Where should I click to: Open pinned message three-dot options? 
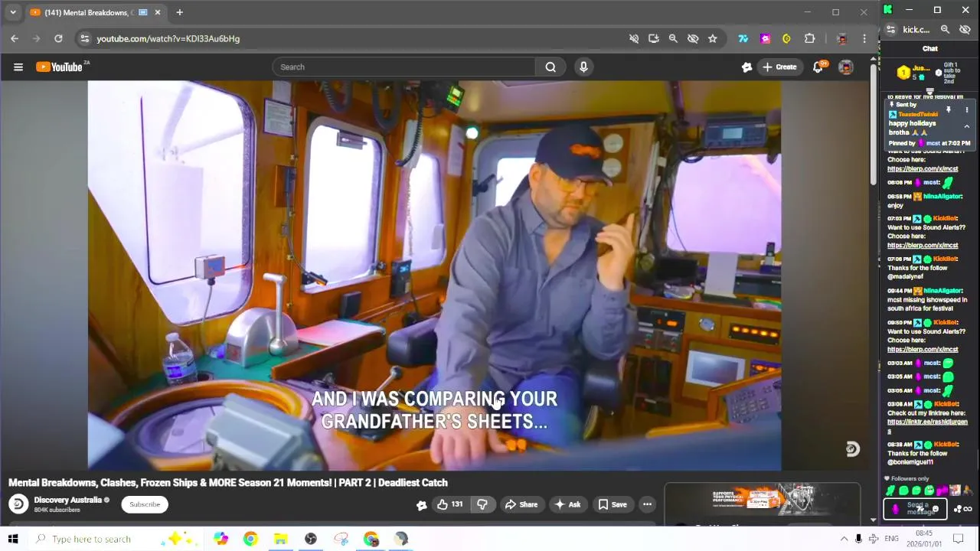(966, 110)
